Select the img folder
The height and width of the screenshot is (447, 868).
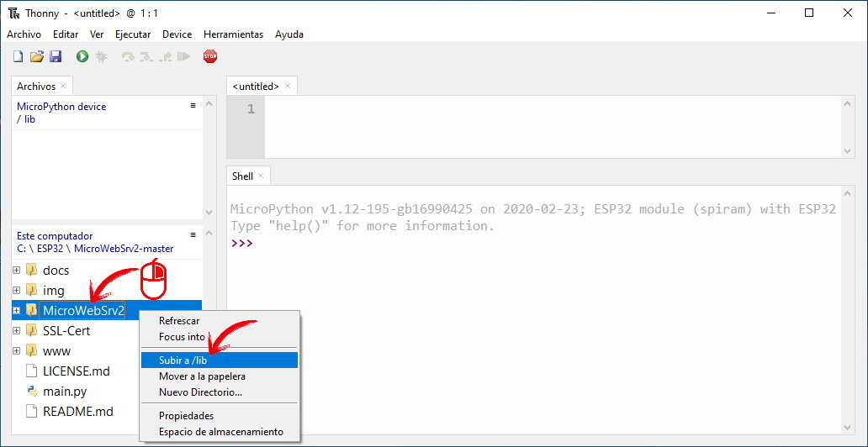tap(54, 291)
